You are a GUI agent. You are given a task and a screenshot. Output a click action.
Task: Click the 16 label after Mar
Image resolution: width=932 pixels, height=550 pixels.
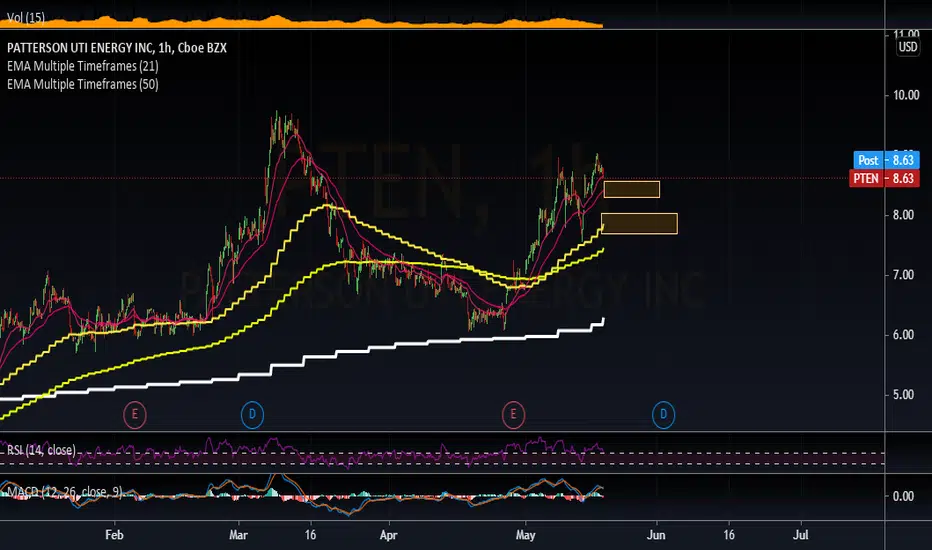coord(310,535)
